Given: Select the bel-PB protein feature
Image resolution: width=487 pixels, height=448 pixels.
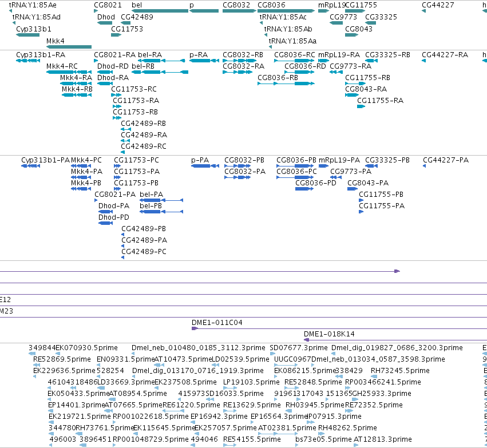Looking at the screenshot, I should click(161, 212).
